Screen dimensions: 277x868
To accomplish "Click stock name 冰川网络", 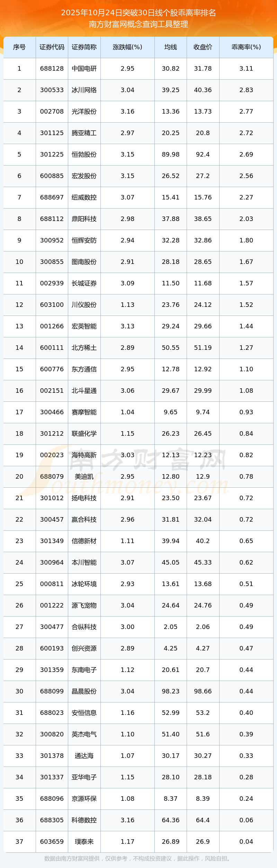I will pyautogui.click(x=84, y=90).
